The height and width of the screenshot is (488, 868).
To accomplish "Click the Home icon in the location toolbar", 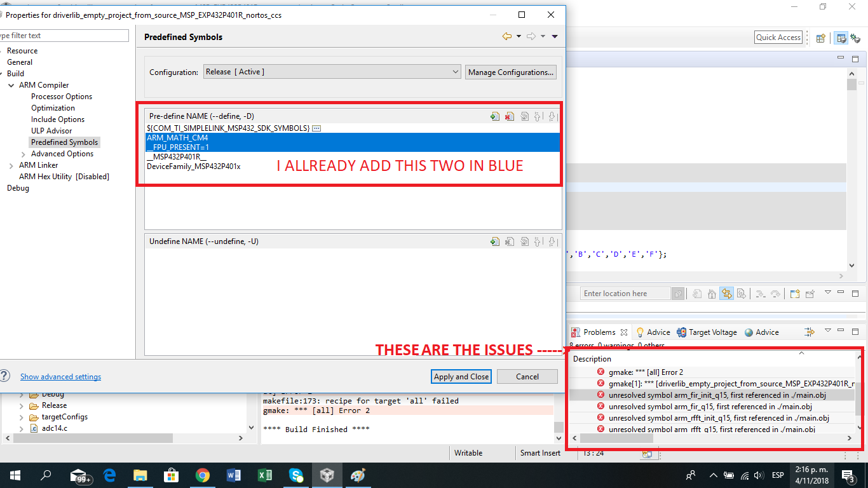I will point(712,294).
